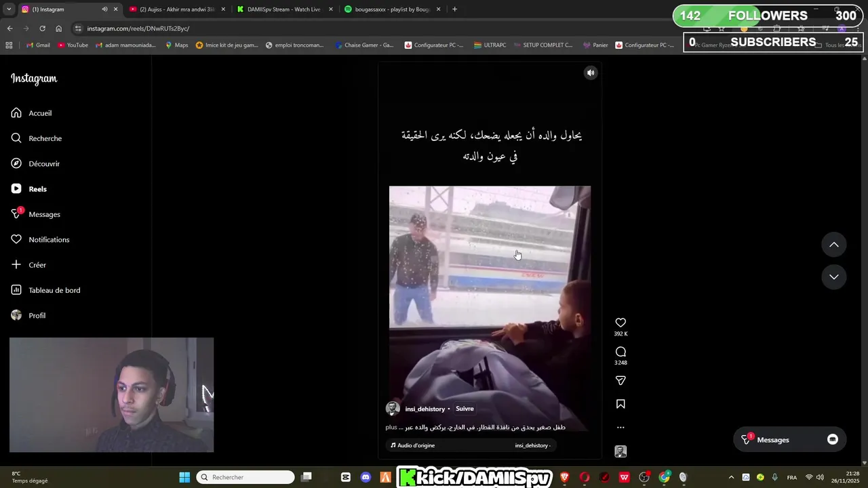This screenshot has width=868, height=488.
Task: Reload the page
Action: pyautogui.click(x=42, y=28)
